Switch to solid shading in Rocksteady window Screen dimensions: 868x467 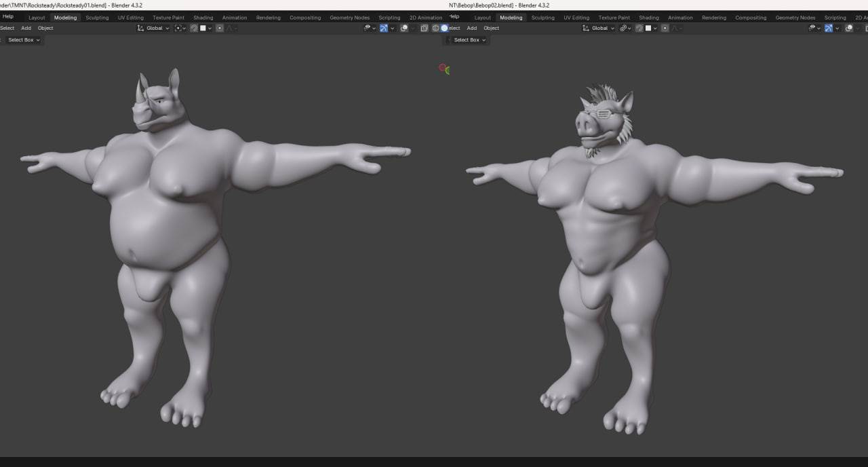[x=444, y=28]
